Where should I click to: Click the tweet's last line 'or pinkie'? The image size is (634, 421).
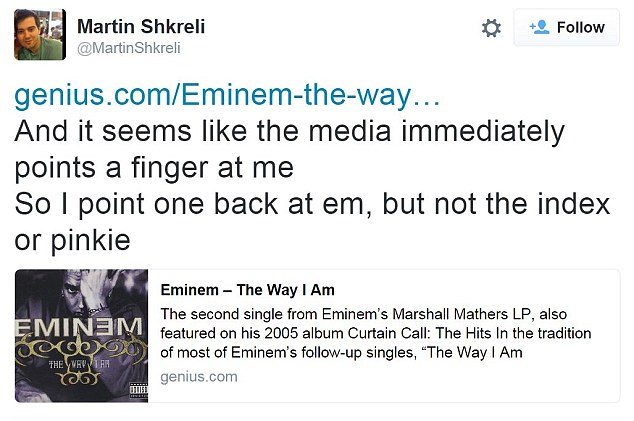click(74, 239)
